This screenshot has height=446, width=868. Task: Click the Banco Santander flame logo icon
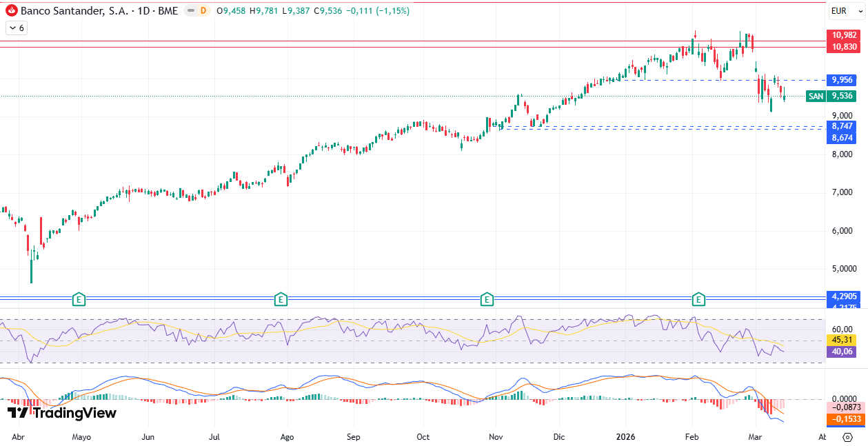coord(12,11)
